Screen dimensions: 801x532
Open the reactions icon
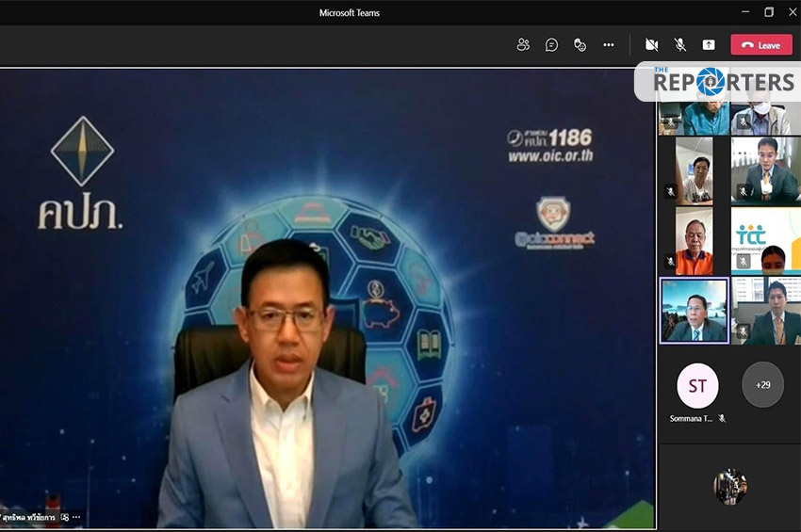(580, 45)
